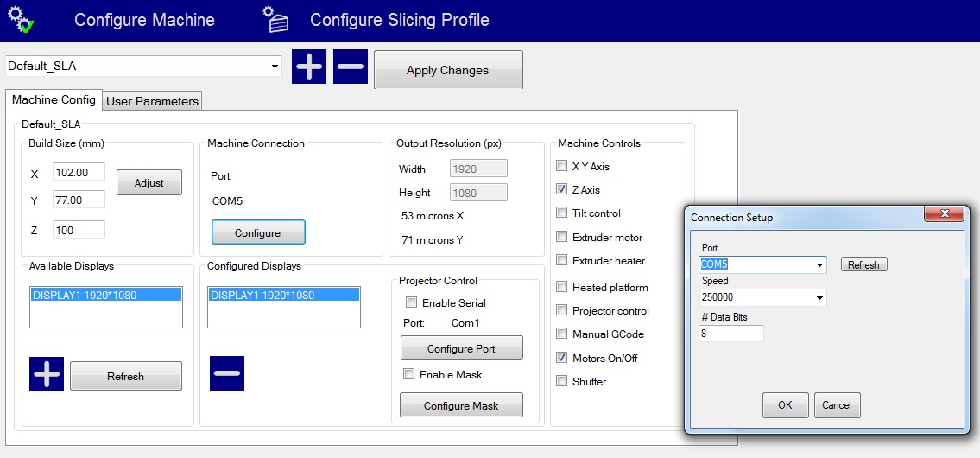Viewport: 980px width, 458px height.
Task: Open the Default_SLA machine profile dropdown
Action: pyautogui.click(x=275, y=67)
